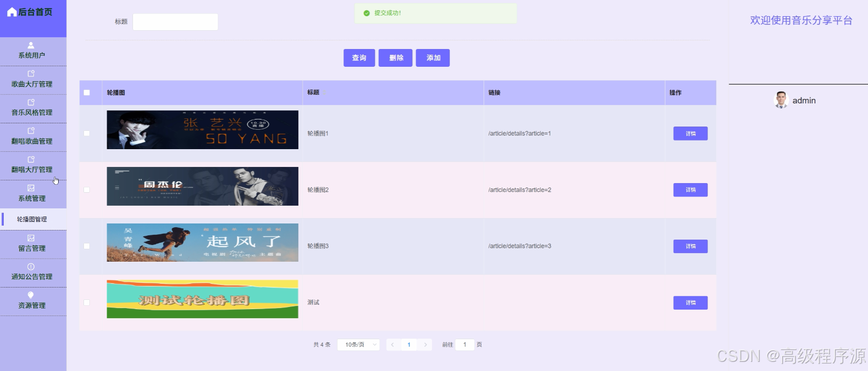868x371 pixels.
Task: Click the icon above 翻唱大厅管理
Action: pos(31,159)
